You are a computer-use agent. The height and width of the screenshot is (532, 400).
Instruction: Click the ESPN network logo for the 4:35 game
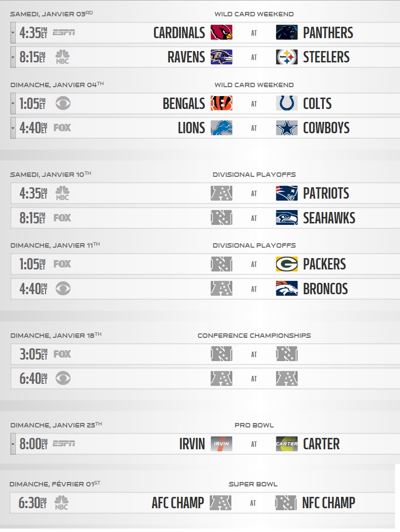[x=64, y=33]
